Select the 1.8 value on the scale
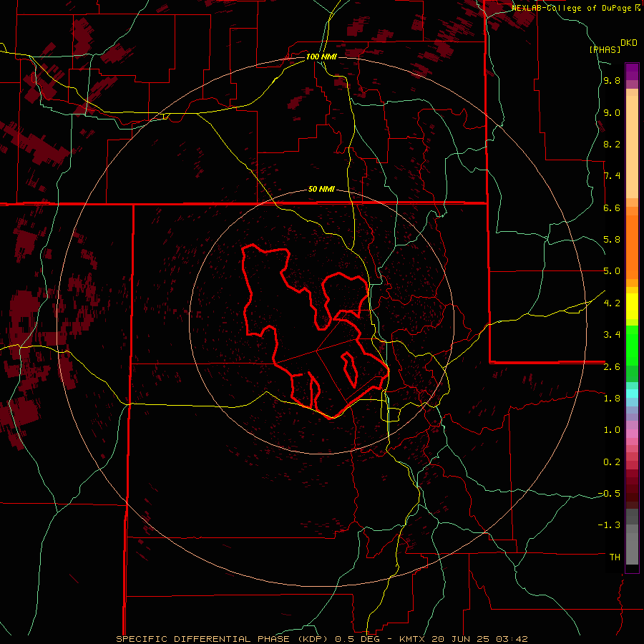Image resolution: width=644 pixels, height=644 pixels. 612,399
